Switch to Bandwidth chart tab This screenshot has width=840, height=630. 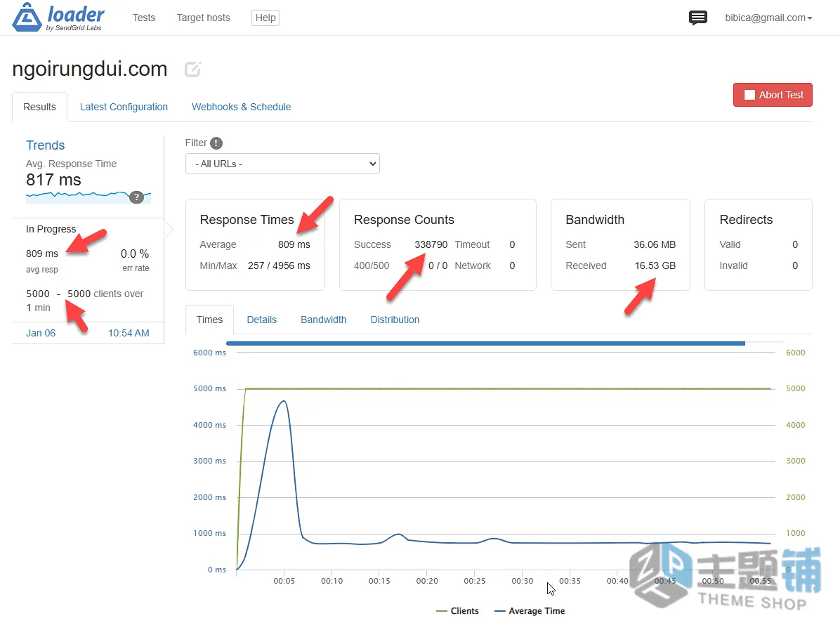324,320
